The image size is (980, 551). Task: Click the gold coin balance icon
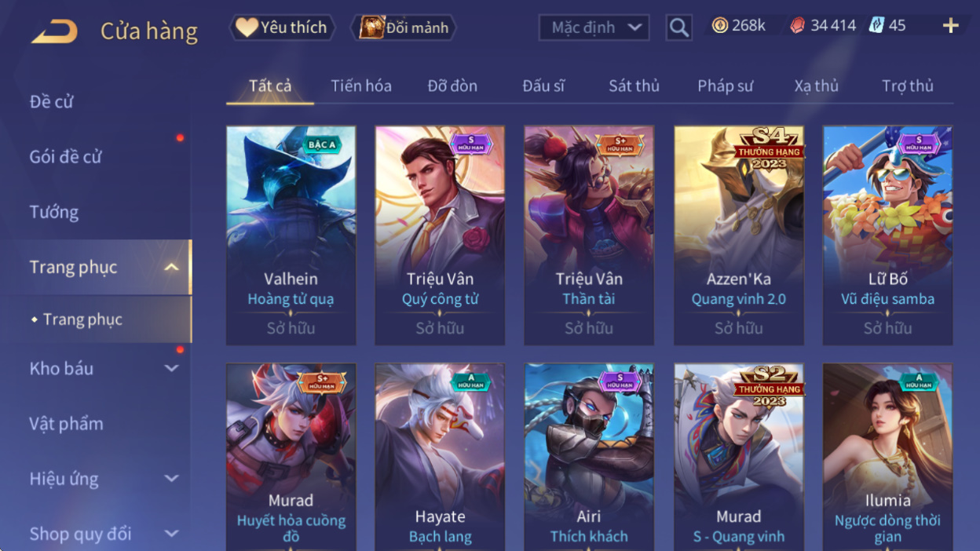[x=720, y=26]
